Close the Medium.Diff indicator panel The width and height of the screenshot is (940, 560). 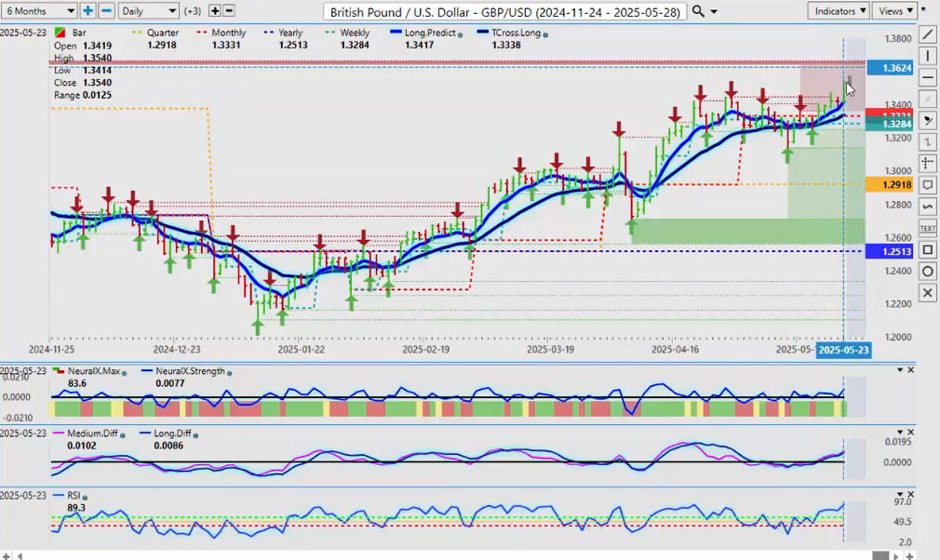pyautogui.click(x=910, y=432)
